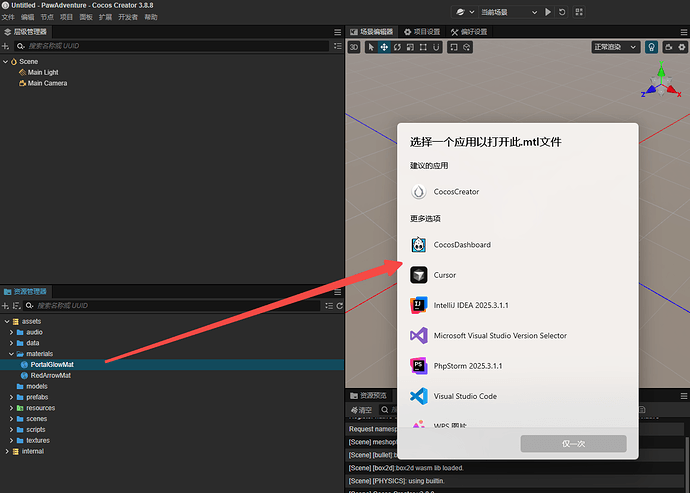Click the local/world coordinate cube icon
The width and height of the screenshot is (690, 493).
467,47
